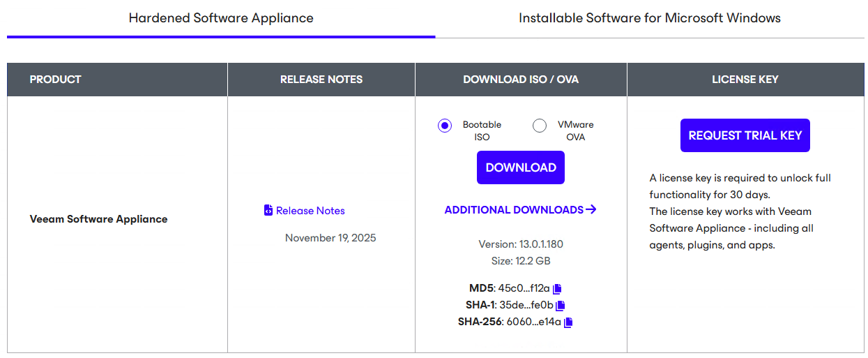
Task: Click the Version 13.0.1.180 text
Action: pyautogui.click(x=520, y=244)
